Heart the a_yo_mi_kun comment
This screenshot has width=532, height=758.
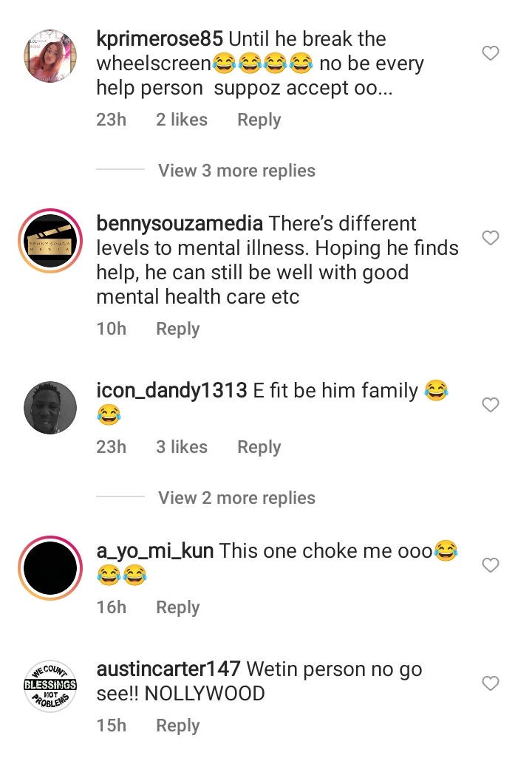490,565
